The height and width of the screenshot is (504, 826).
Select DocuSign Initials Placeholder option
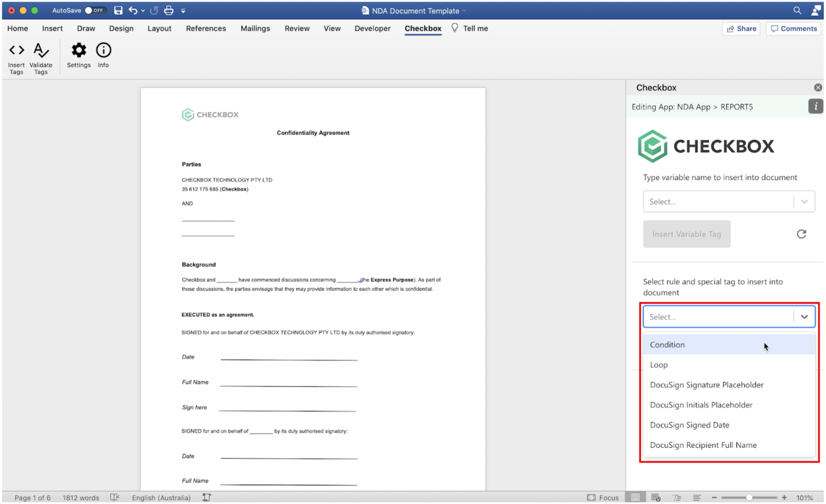click(729, 405)
